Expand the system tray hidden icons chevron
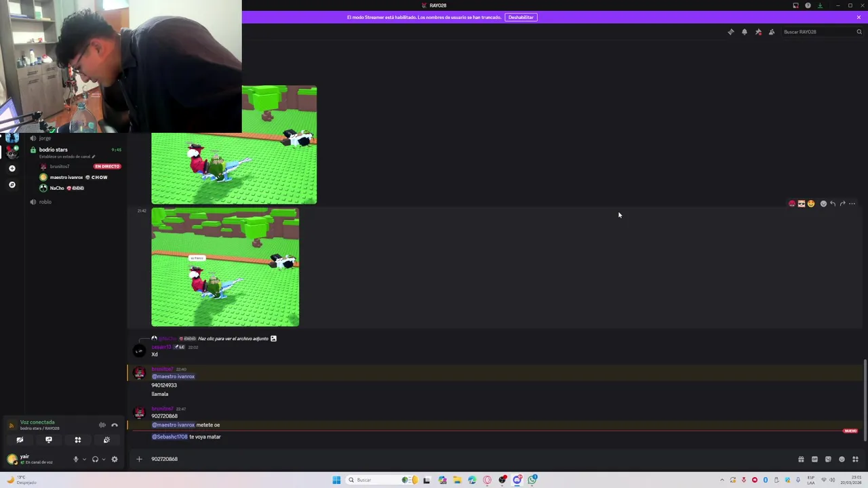Image resolution: width=868 pixels, height=488 pixels. point(722,480)
